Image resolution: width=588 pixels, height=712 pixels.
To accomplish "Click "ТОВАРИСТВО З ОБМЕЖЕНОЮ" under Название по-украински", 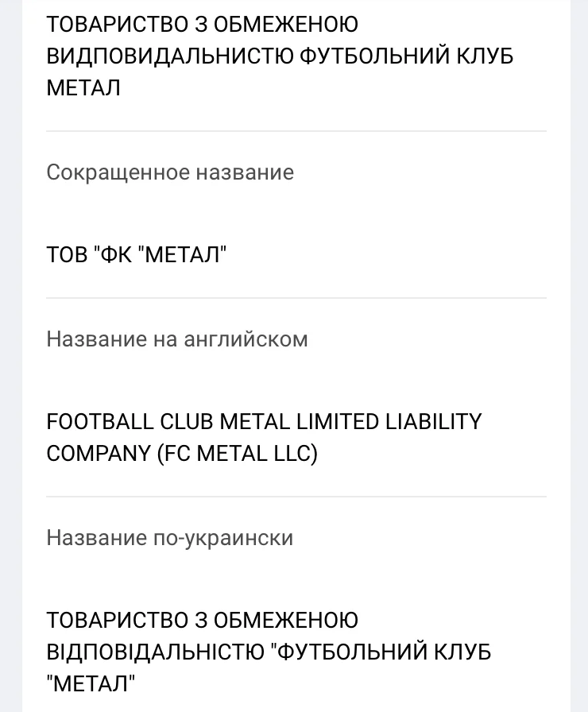I will point(202,620).
